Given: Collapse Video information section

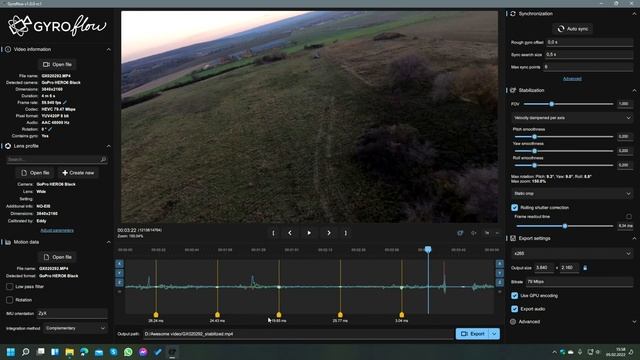Looking at the screenshot, I should tap(109, 49).
